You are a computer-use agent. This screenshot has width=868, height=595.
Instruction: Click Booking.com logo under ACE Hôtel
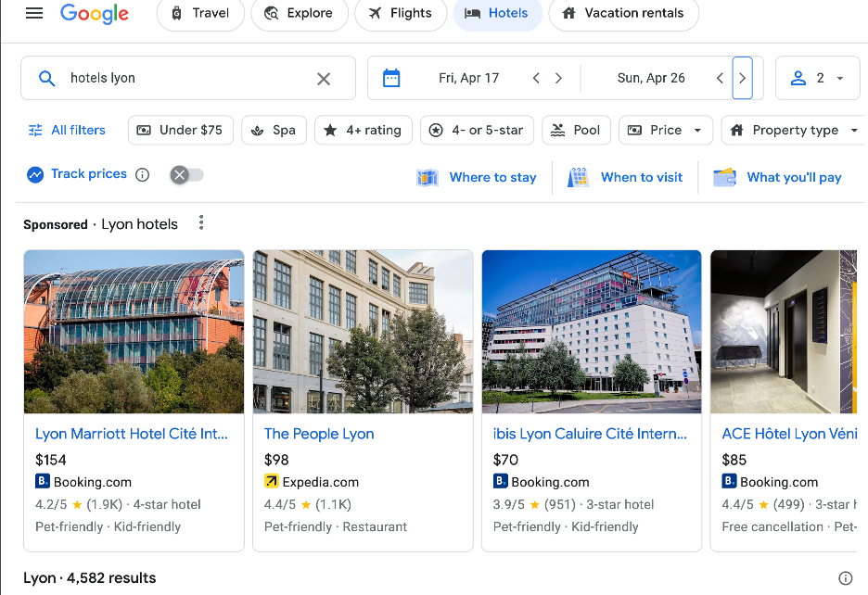[x=729, y=481]
